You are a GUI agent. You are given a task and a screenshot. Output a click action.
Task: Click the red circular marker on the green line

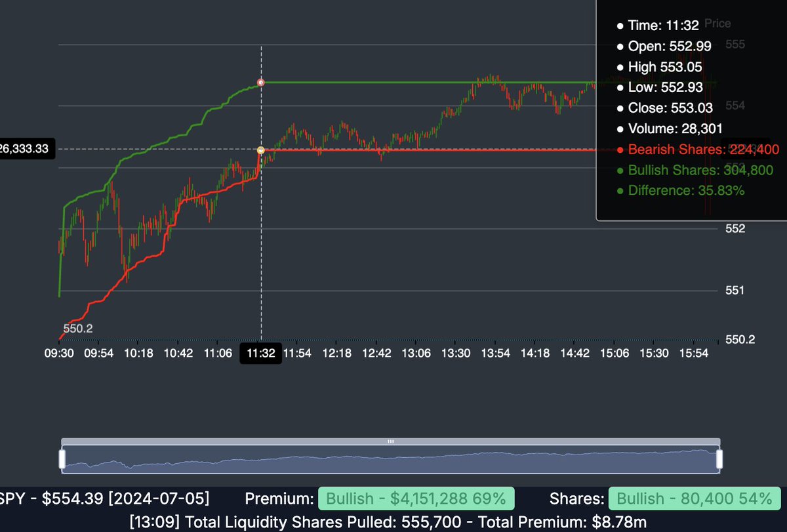tap(261, 82)
